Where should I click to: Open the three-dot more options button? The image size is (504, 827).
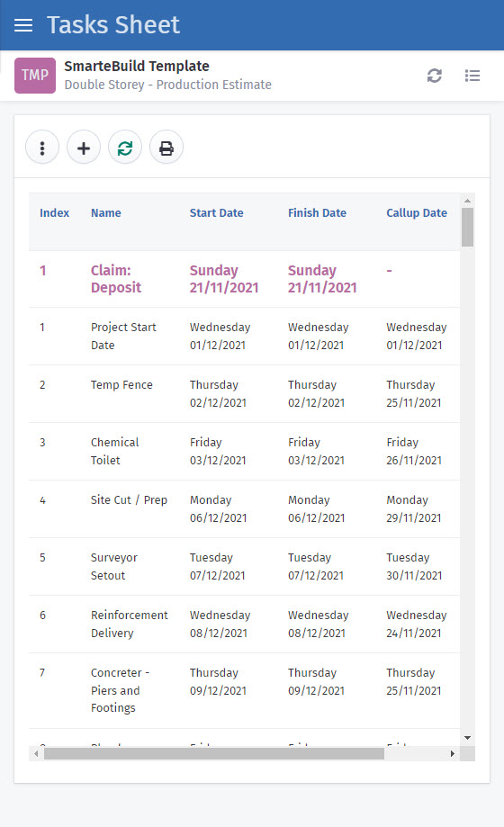click(42, 148)
